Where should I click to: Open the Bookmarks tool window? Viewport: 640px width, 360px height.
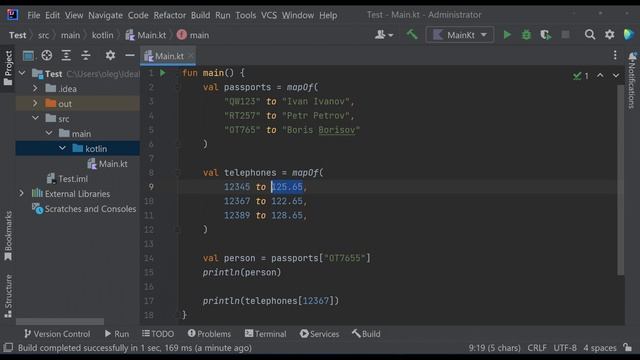tap(8, 236)
